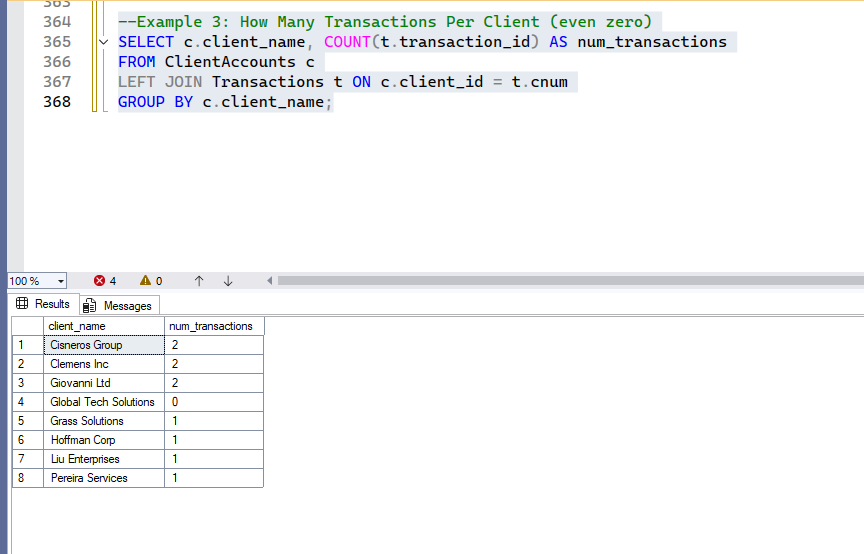Click ClientAccounts table name in FROM clause
Screen dimensions: 864x554
click(230, 62)
